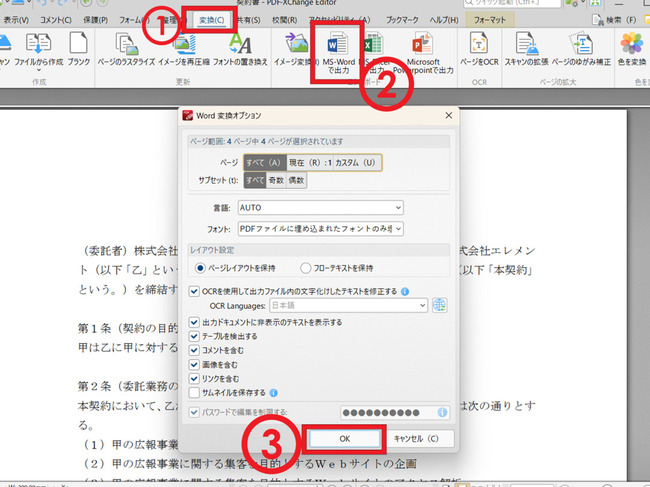Expand ファイルから作成 dropdown arrow
This screenshot has width=650, height=487.
coord(39,70)
